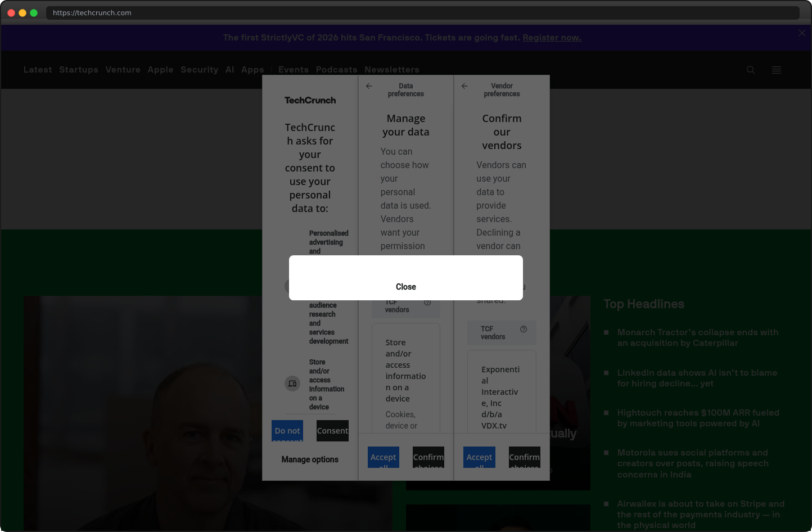Open the Podcasts navigation item
The height and width of the screenshot is (532, 812).
(336, 70)
